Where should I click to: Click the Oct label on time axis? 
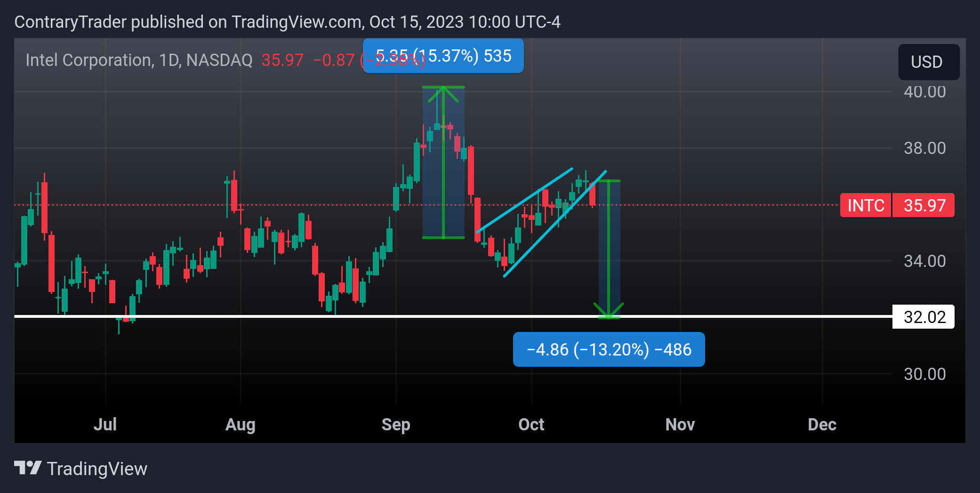(531, 424)
